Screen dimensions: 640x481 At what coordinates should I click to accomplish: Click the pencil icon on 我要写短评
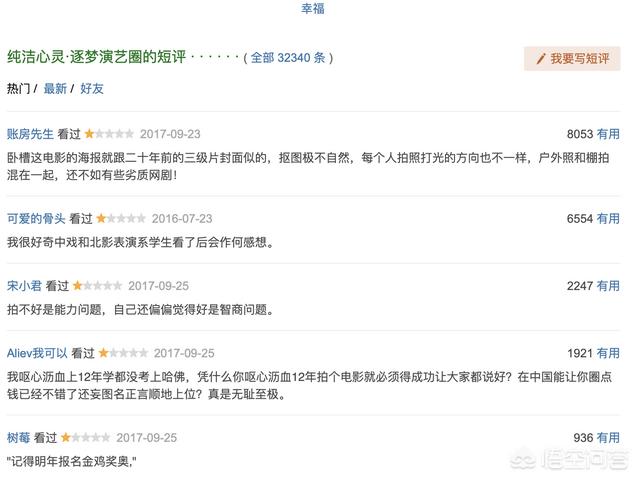coord(541,59)
